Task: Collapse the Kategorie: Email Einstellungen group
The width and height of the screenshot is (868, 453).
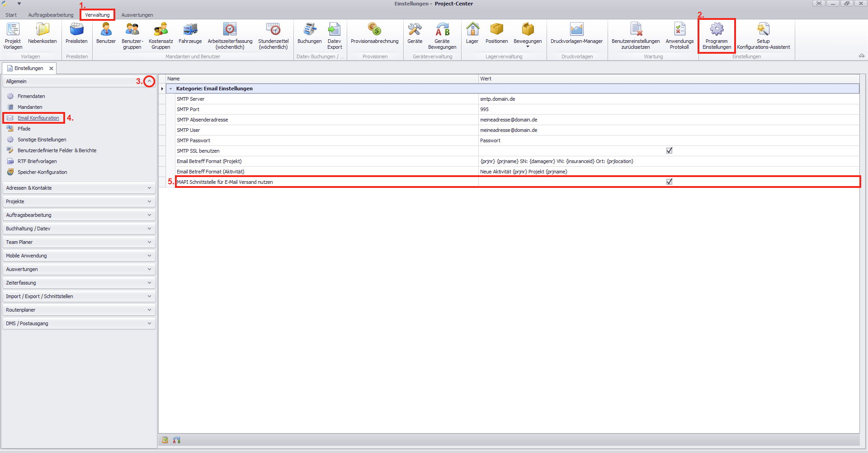Action: pyautogui.click(x=171, y=89)
